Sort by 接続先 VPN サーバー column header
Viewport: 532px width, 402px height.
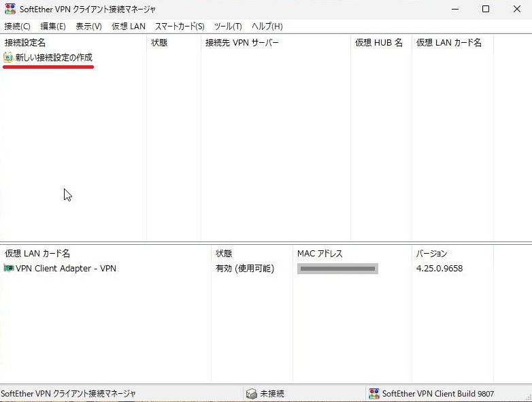pos(276,43)
